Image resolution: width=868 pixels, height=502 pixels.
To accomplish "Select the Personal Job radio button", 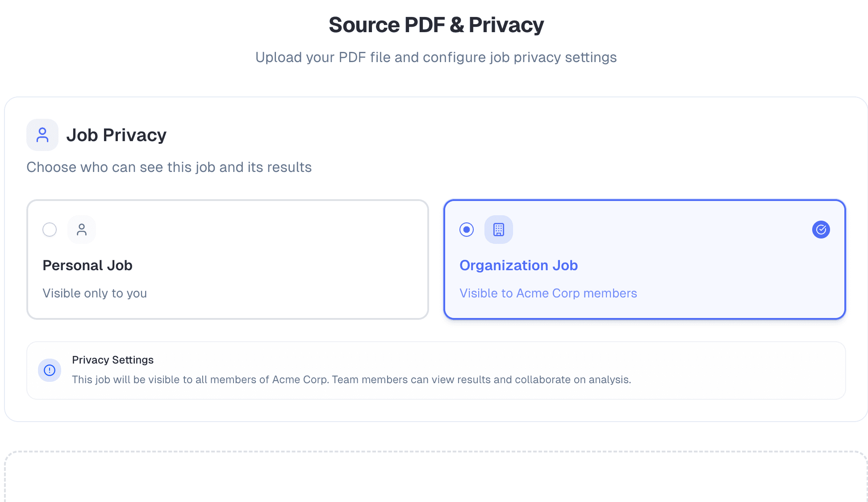I will click(50, 230).
